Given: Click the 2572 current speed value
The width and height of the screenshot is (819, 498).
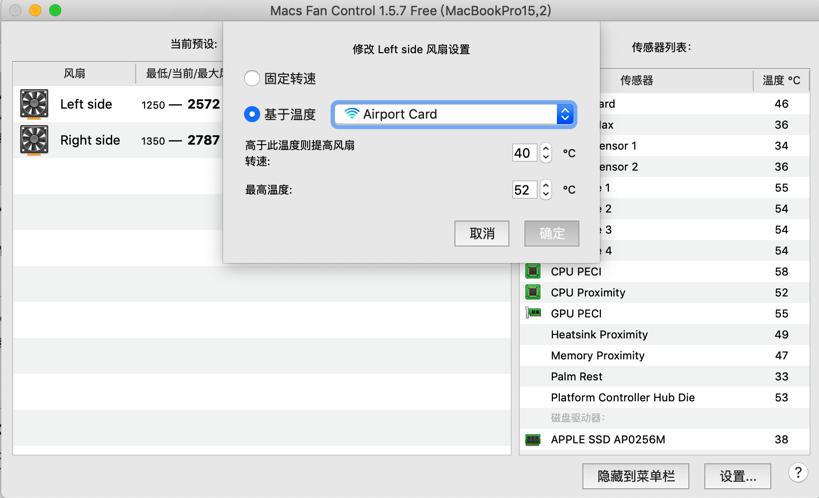Looking at the screenshot, I should point(204,104).
